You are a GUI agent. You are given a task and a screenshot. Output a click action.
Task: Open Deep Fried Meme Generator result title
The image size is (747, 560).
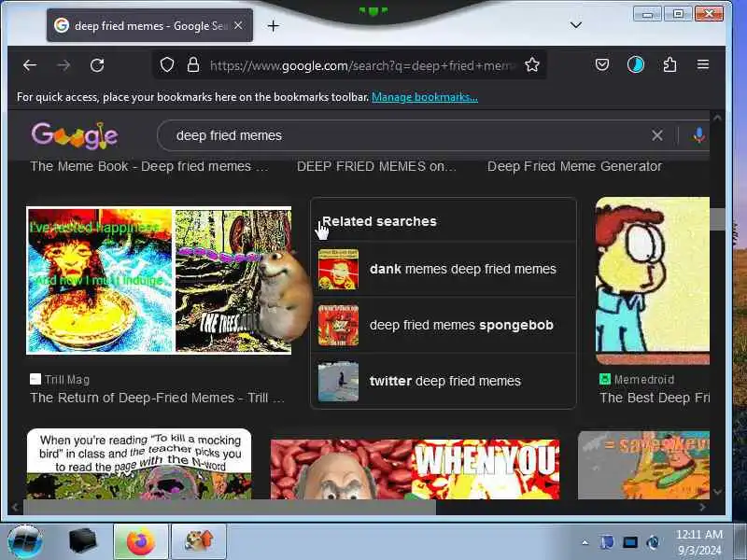click(574, 166)
